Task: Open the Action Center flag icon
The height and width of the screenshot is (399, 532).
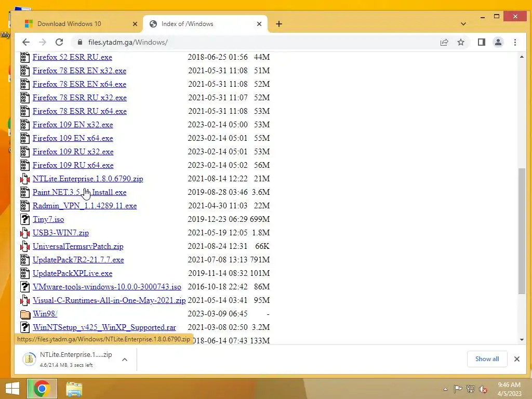Action: tap(458, 389)
